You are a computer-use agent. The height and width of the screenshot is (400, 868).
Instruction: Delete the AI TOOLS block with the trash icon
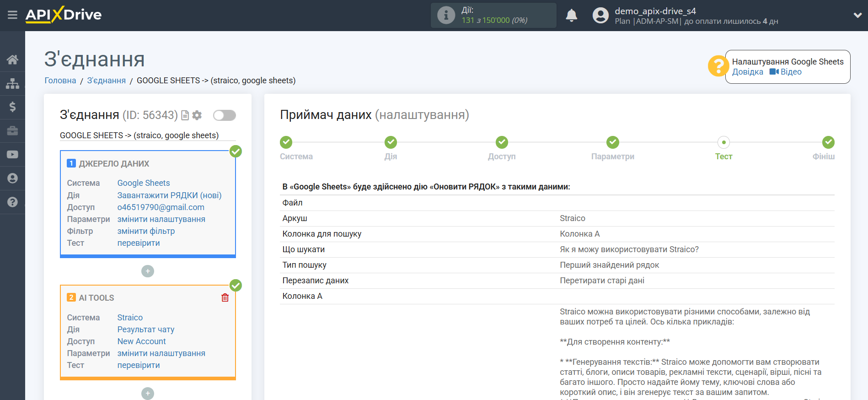click(x=225, y=298)
